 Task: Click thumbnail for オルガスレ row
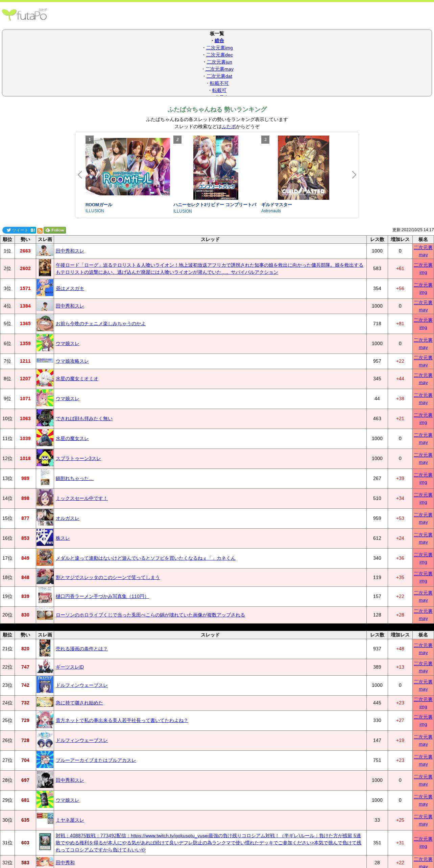click(x=45, y=518)
